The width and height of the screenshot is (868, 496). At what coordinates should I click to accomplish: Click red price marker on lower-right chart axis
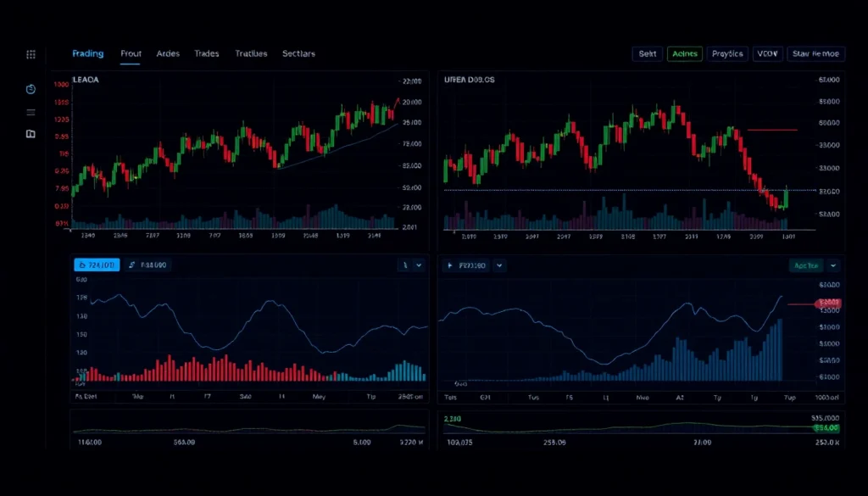click(826, 304)
